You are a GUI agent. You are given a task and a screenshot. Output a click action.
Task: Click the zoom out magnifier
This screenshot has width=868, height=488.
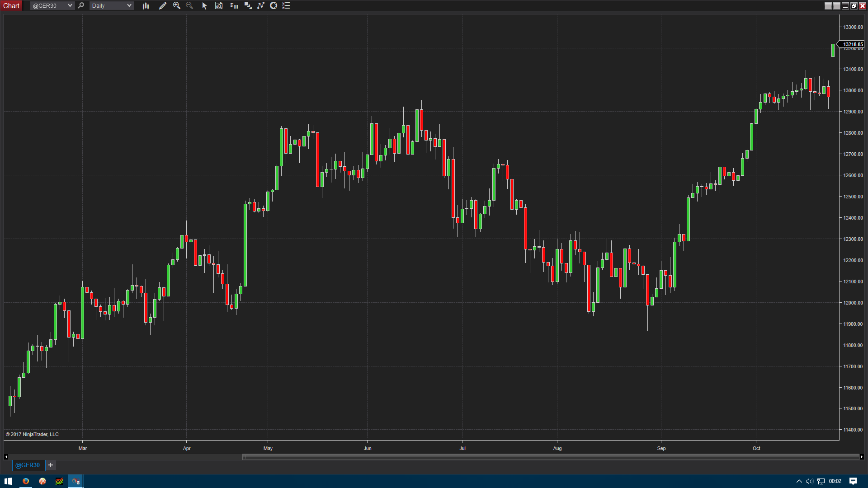click(x=189, y=6)
